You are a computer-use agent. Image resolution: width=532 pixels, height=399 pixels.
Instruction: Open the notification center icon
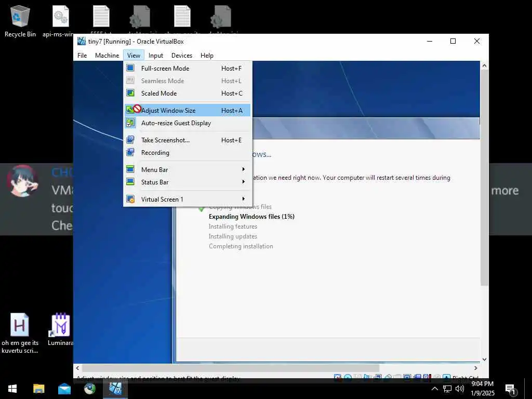click(x=511, y=389)
